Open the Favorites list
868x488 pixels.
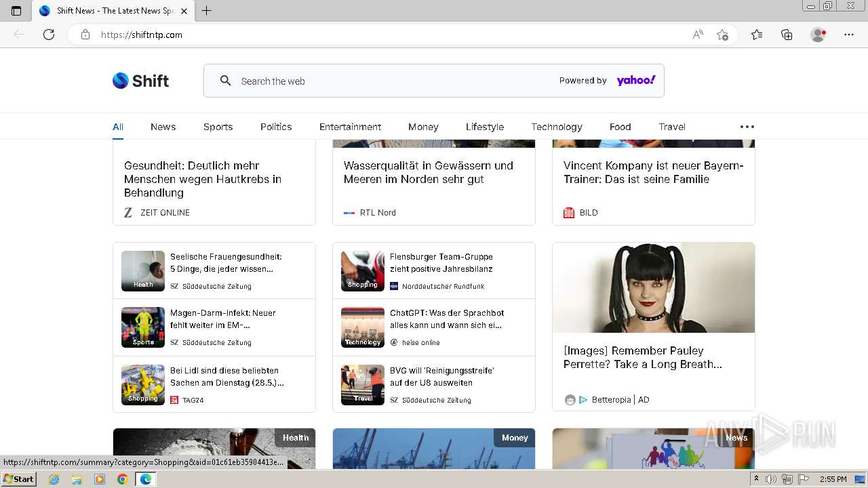(757, 35)
